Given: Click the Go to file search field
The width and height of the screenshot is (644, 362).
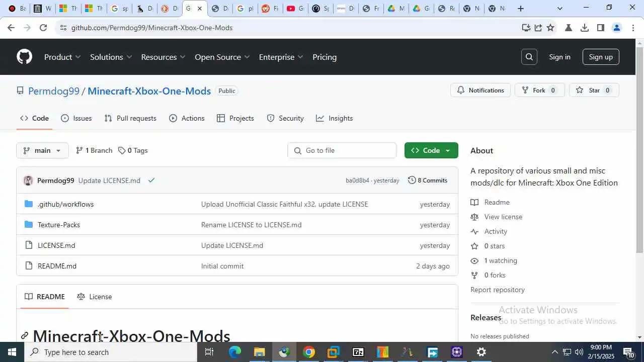Looking at the screenshot, I should point(342,150).
